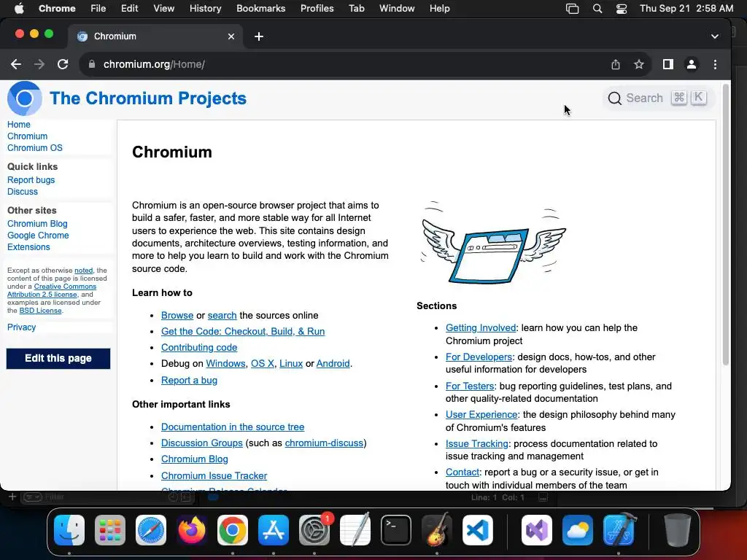Viewport: 747px width, 560px height.
Task: Click the page Search field
Action: click(x=659, y=98)
